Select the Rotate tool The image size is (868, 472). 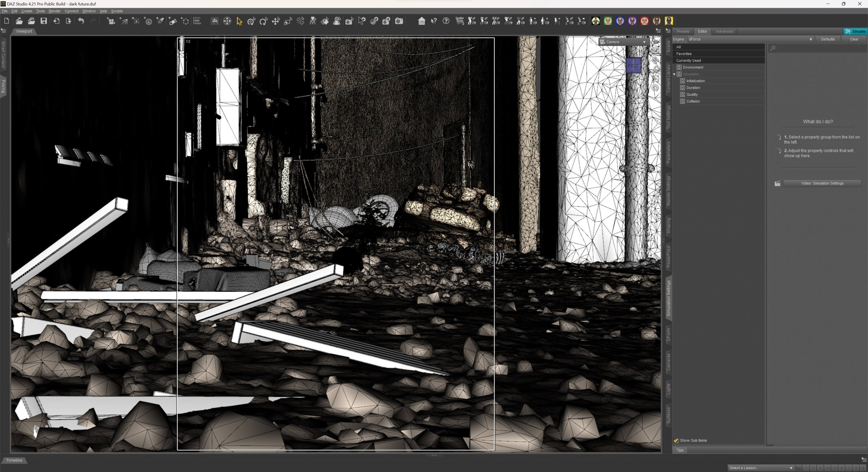click(263, 21)
